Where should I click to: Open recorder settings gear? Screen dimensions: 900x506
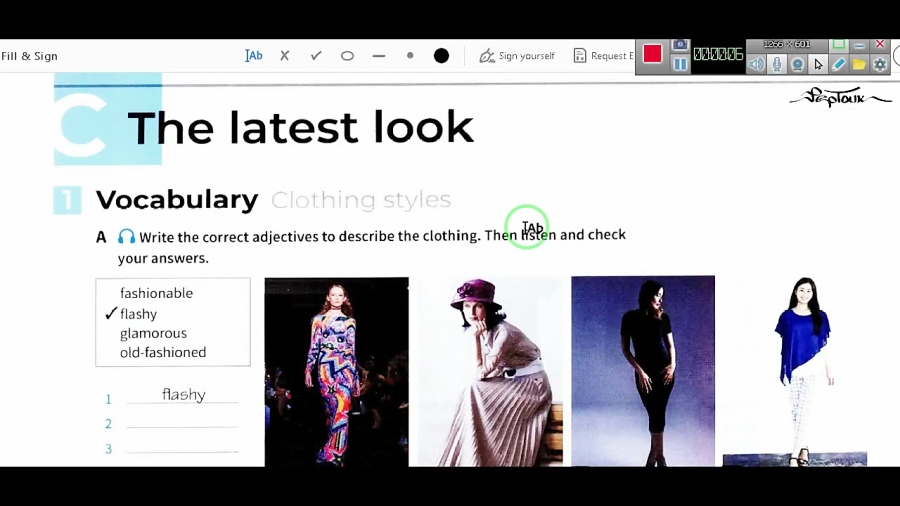click(880, 64)
